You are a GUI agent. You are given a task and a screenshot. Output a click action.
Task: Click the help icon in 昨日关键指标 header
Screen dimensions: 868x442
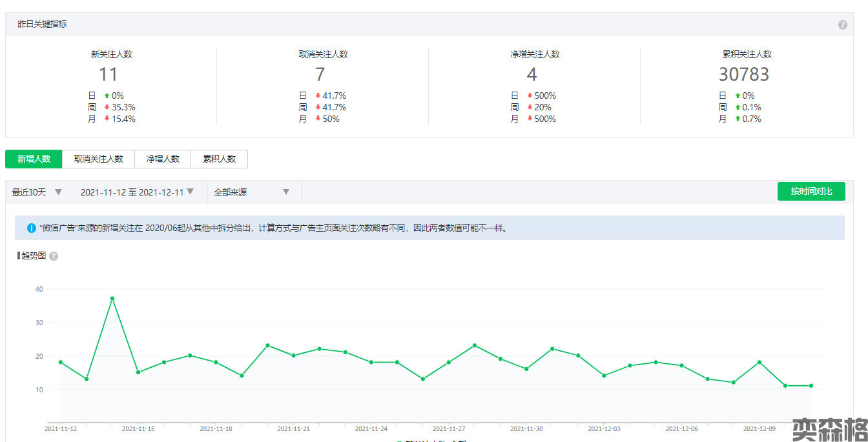(x=843, y=25)
